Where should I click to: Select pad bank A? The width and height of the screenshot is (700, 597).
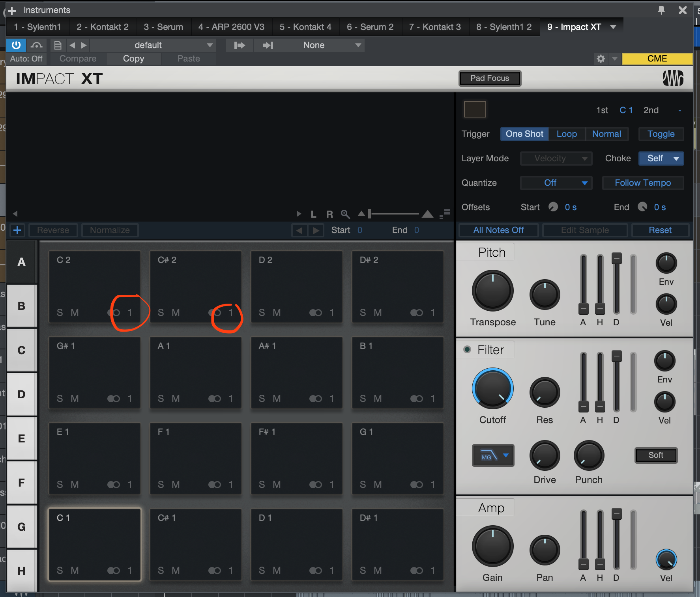pos(22,262)
